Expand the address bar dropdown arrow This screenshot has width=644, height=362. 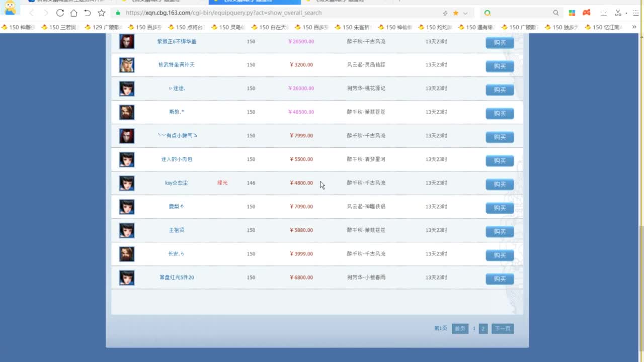coord(465,13)
